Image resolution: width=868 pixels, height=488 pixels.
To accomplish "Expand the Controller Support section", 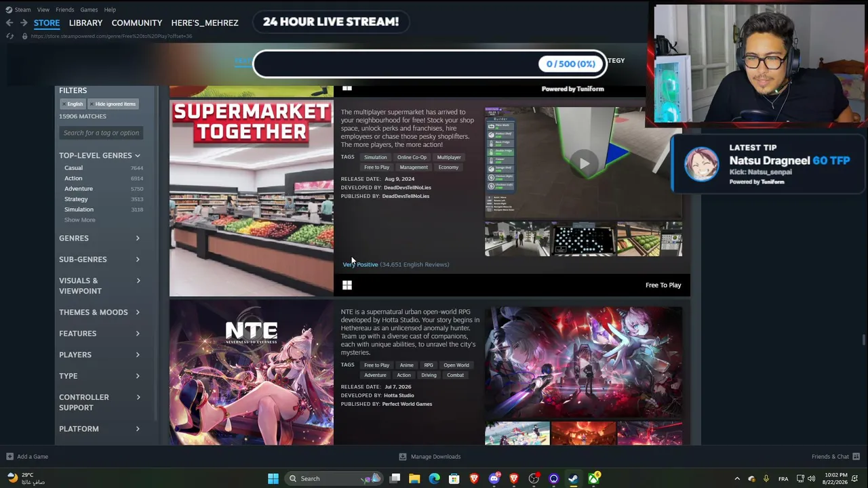I will coord(100,403).
